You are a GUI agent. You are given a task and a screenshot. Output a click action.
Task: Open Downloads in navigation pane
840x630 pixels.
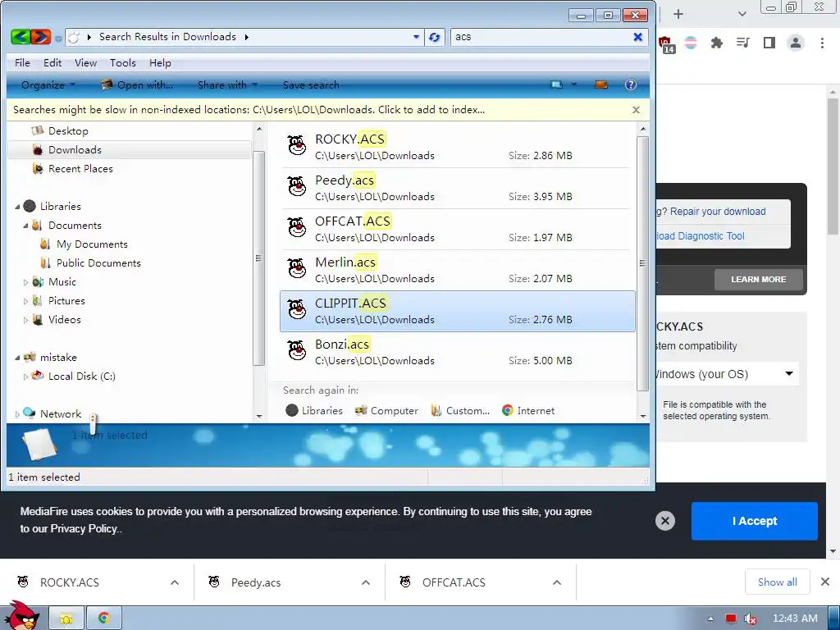coord(75,150)
